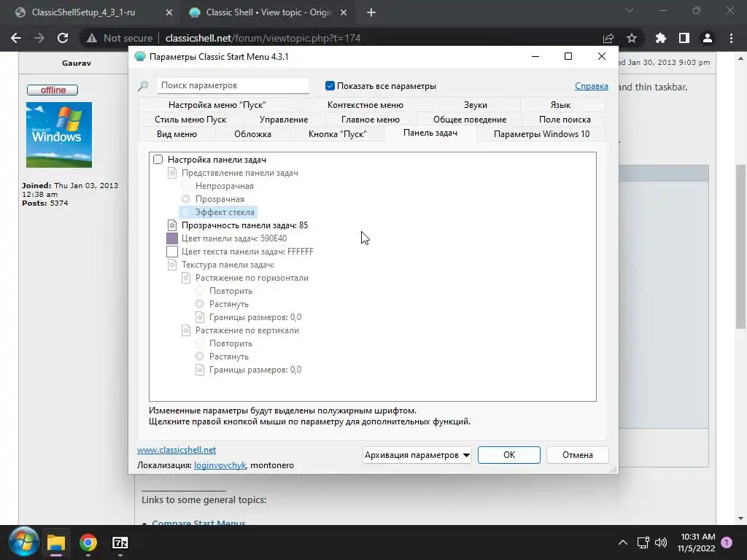Screen dimensions: 747x560
Task: Switch to Настройка меню "Пуск" tab
Action: [x=217, y=105]
